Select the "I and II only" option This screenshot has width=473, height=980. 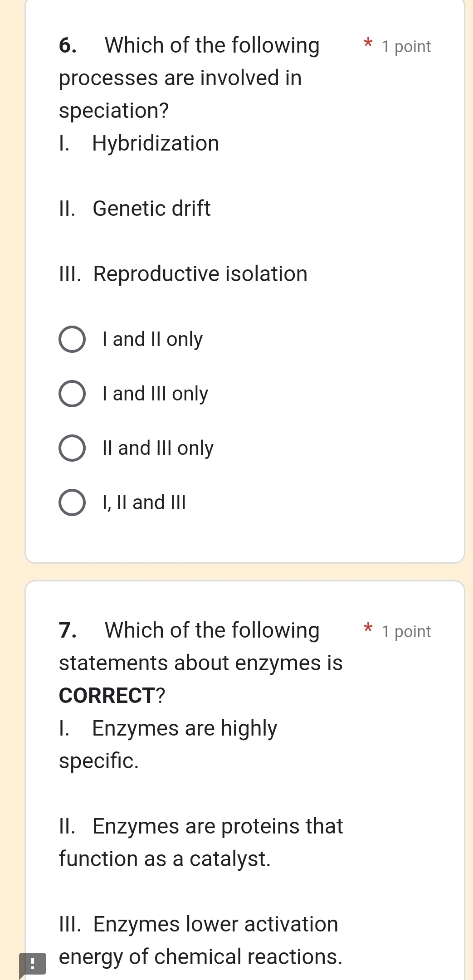click(72, 339)
